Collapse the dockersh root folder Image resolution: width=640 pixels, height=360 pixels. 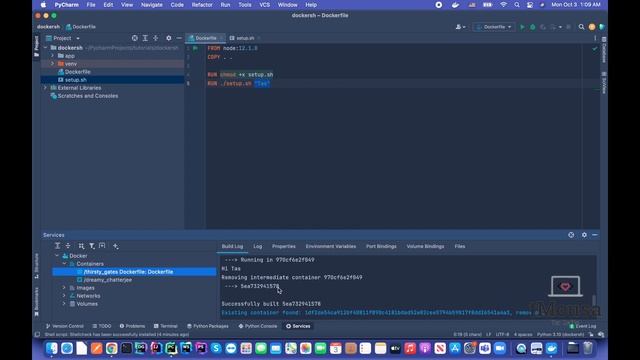46,48
